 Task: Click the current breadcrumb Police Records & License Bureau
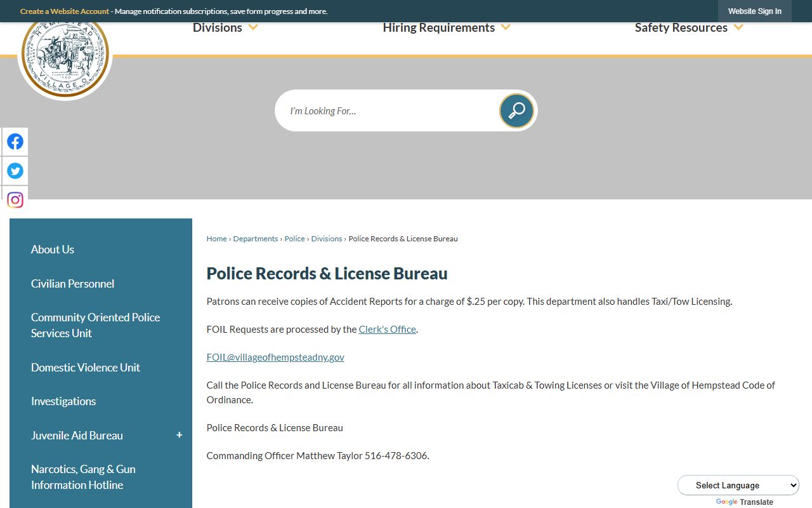click(403, 239)
